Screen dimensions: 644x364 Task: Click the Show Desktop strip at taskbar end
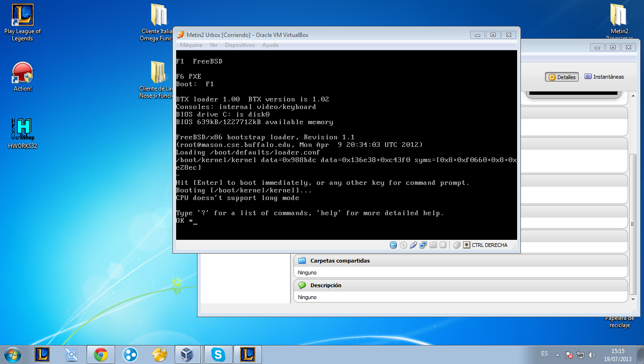641,355
